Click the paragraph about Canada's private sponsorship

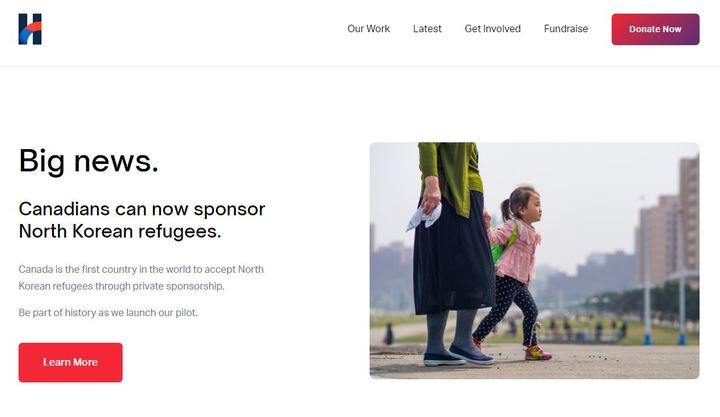141,277
